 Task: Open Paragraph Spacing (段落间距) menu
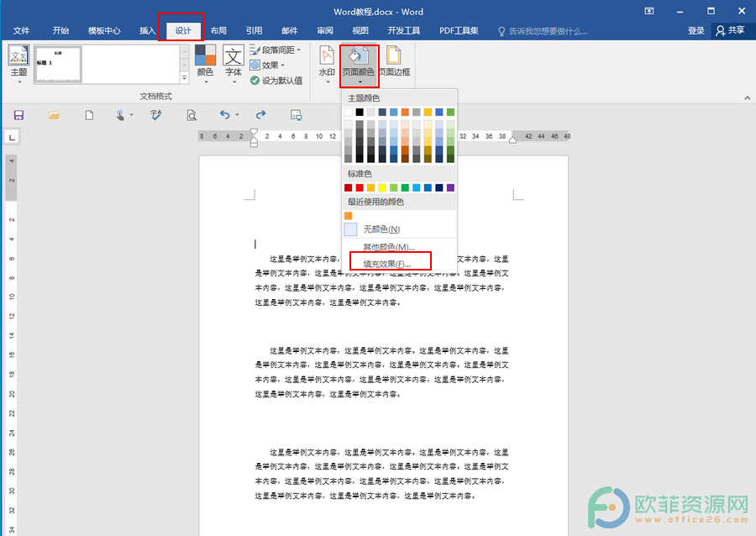276,50
